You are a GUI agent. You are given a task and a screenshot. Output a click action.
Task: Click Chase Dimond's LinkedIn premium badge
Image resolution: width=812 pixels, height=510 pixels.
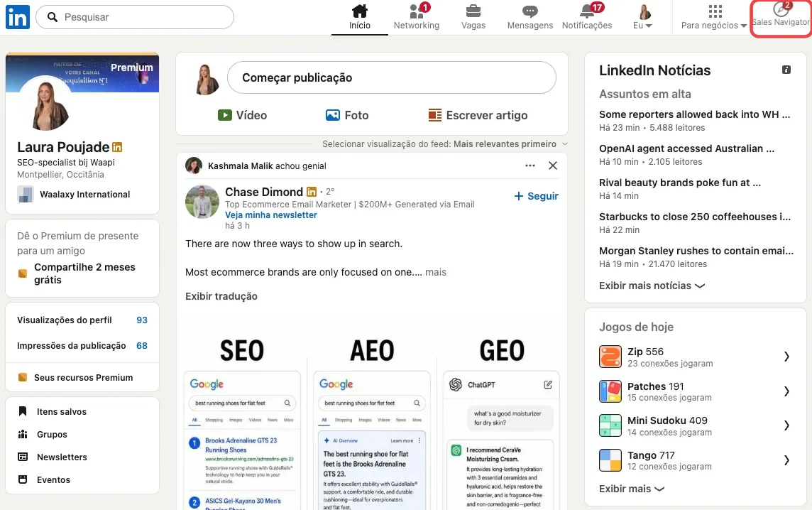(x=311, y=192)
